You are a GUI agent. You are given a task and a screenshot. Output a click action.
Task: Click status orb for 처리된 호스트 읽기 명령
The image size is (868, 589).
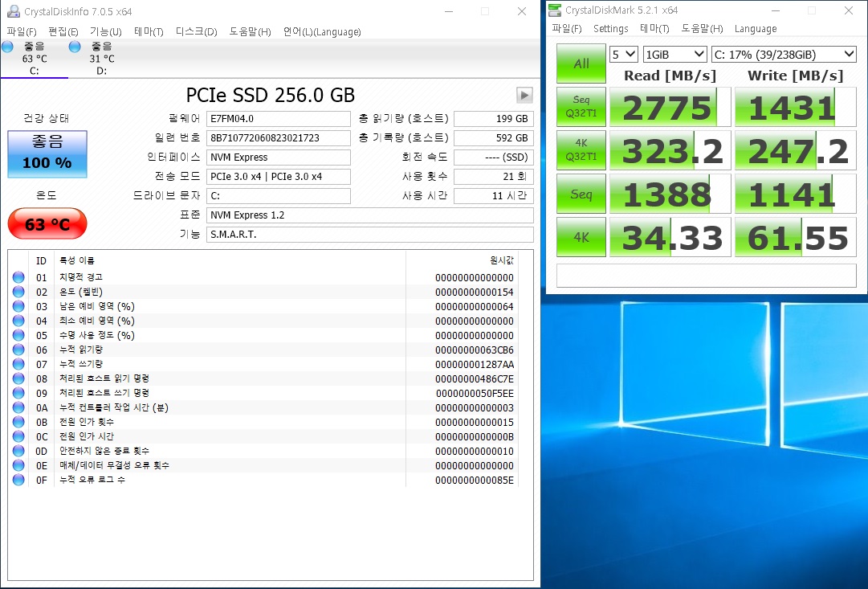click(18, 378)
